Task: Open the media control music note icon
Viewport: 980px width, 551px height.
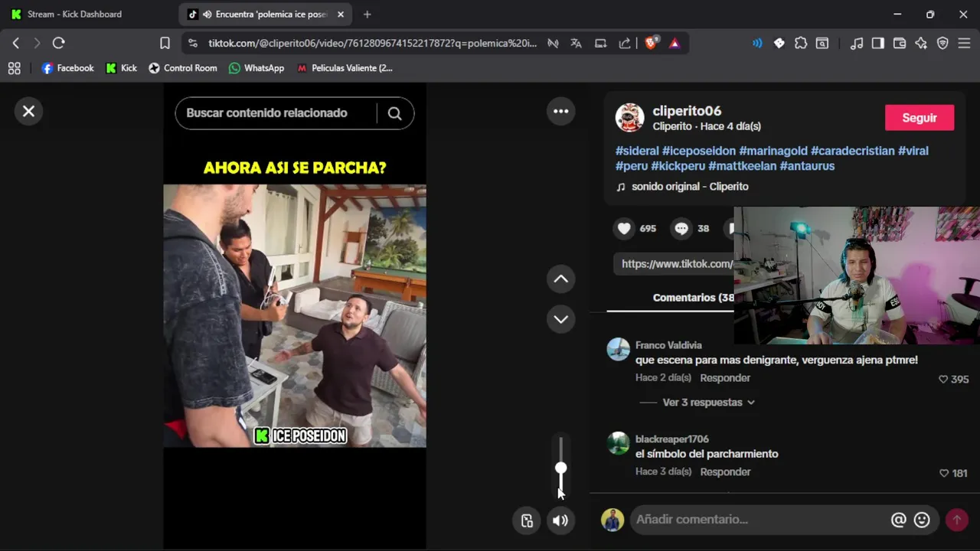Action: pos(857,44)
